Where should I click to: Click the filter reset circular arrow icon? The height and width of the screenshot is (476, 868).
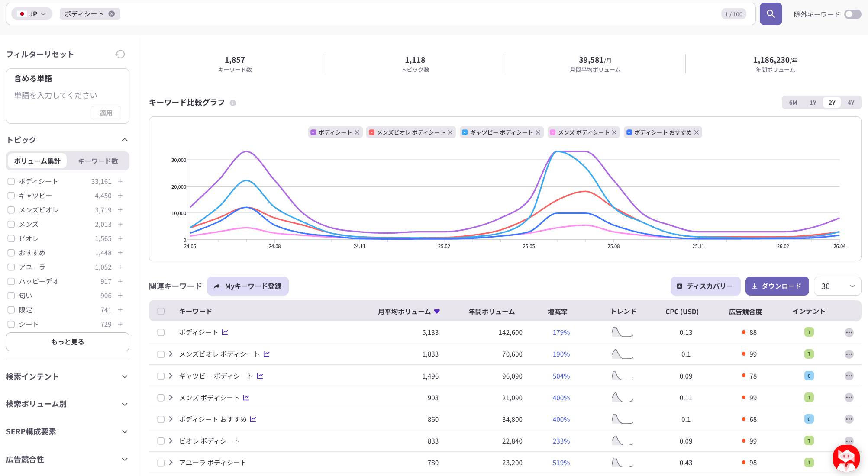(x=120, y=54)
